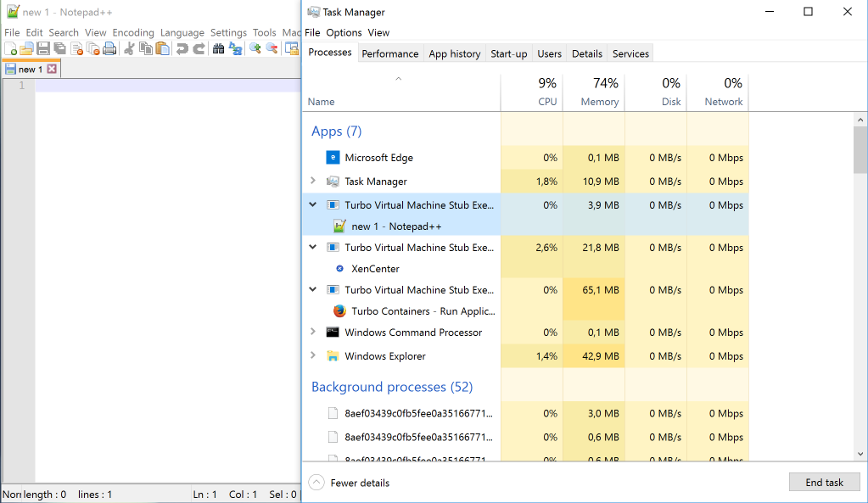Screen dimensions: 868x503
Task: Open the Start-up tab
Action: click(509, 53)
